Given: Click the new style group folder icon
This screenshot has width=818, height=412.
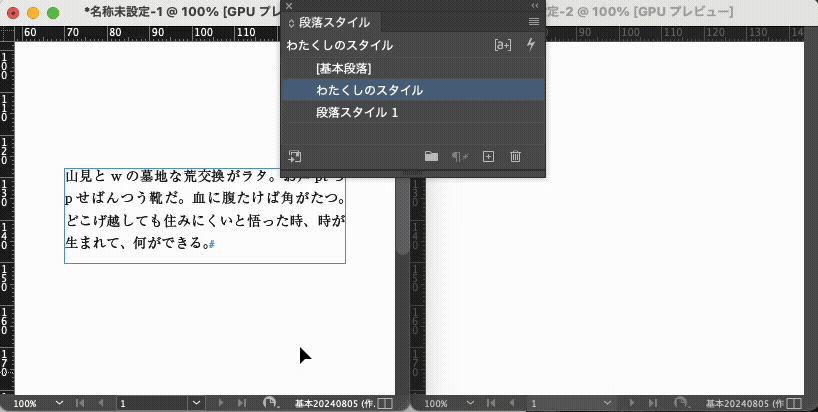Looking at the screenshot, I should [431, 156].
